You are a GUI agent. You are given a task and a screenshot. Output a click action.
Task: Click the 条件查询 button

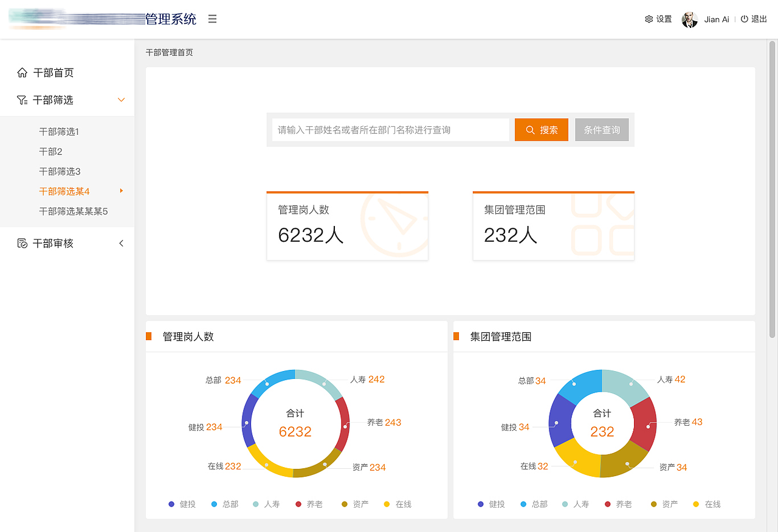(x=602, y=129)
